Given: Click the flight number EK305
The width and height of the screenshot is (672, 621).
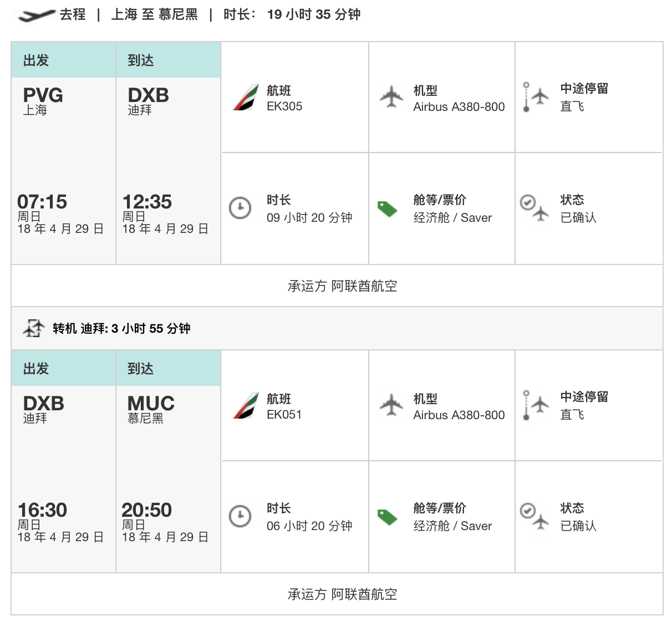Looking at the screenshot, I should pyautogui.click(x=284, y=106).
